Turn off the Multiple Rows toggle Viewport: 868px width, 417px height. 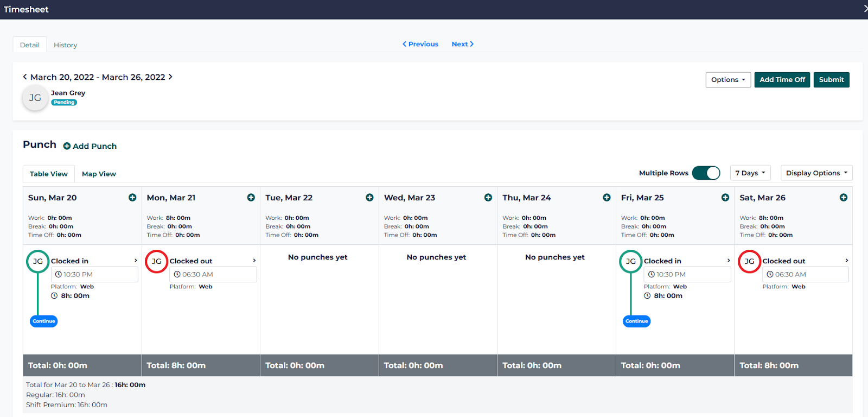coord(706,173)
